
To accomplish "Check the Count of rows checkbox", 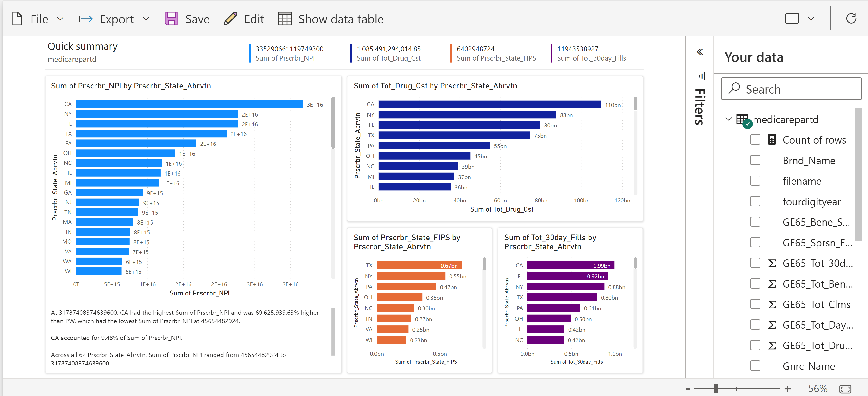I will [x=755, y=139].
